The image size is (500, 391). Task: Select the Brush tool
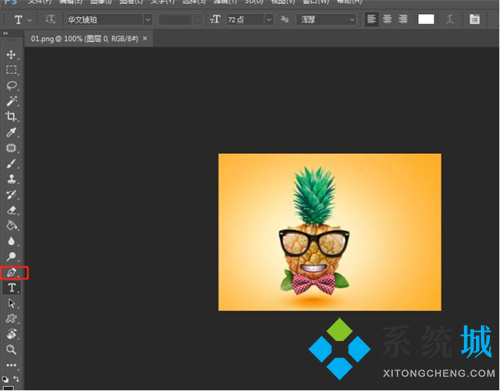[11, 163]
